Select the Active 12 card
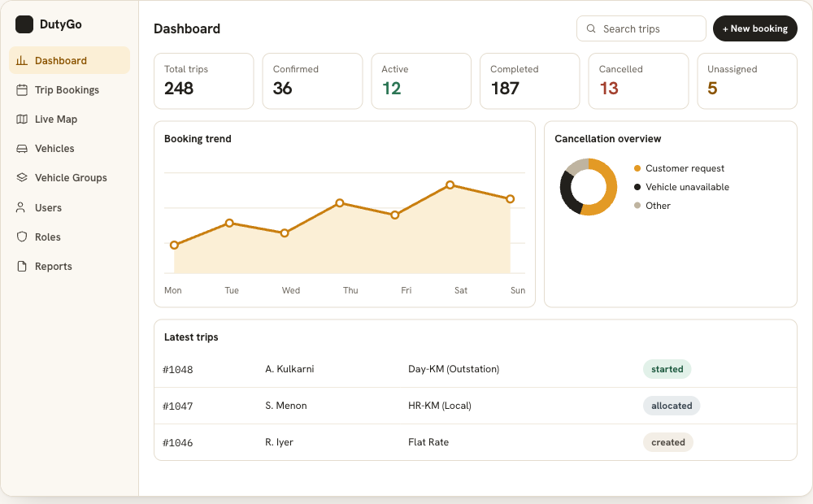Viewport: 813px width, 504px height. pos(421,81)
